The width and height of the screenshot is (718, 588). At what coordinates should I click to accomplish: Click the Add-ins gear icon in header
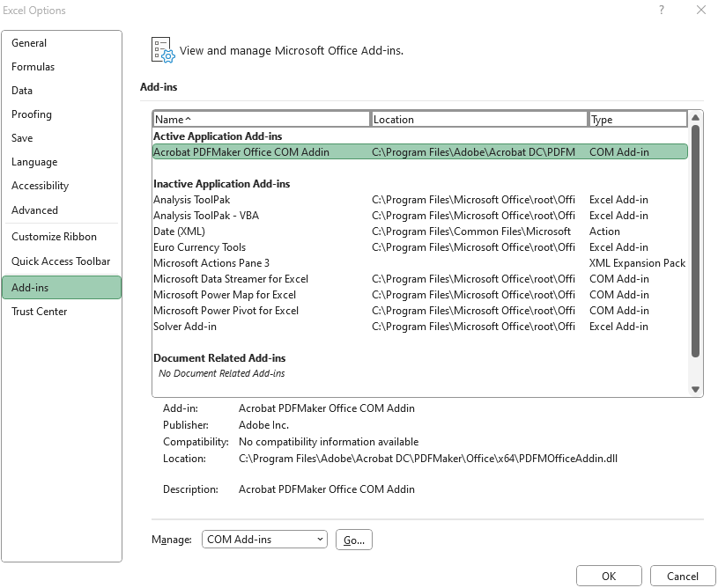(x=163, y=50)
